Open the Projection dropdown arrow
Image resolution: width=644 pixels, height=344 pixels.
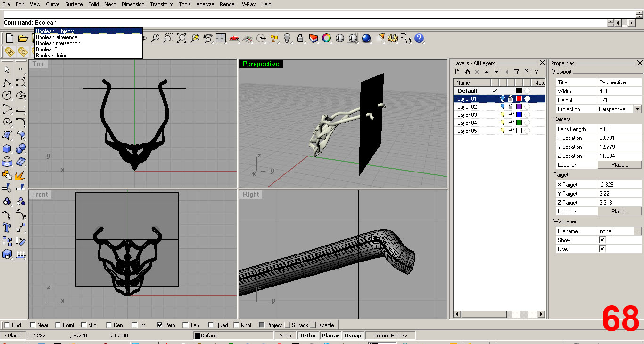click(x=637, y=109)
